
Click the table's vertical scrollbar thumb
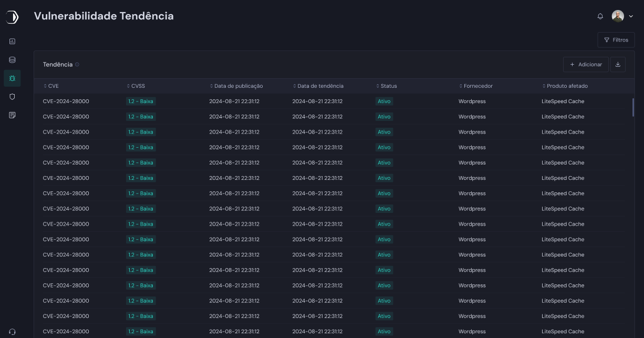pos(633,107)
